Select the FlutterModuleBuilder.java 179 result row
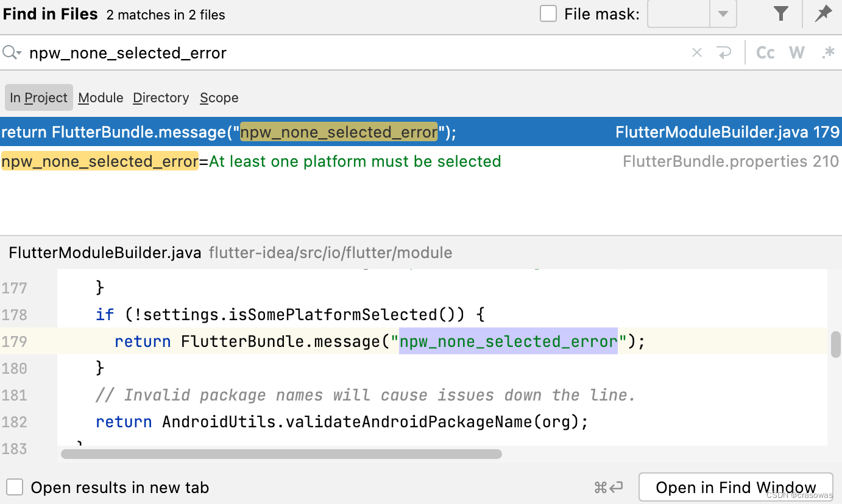Viewport: 842px width, 504px height. pos(421,132)
